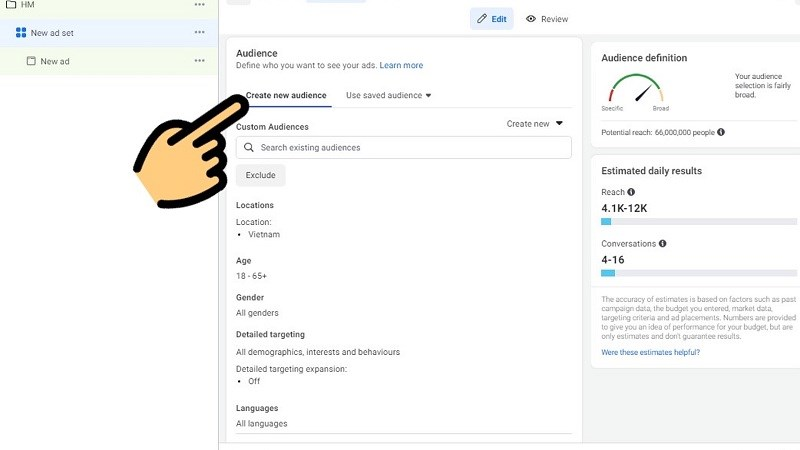The width and height of the screenshot is (800, 450).
Task: Show info icon next to Reach
Action: point(631,192)
